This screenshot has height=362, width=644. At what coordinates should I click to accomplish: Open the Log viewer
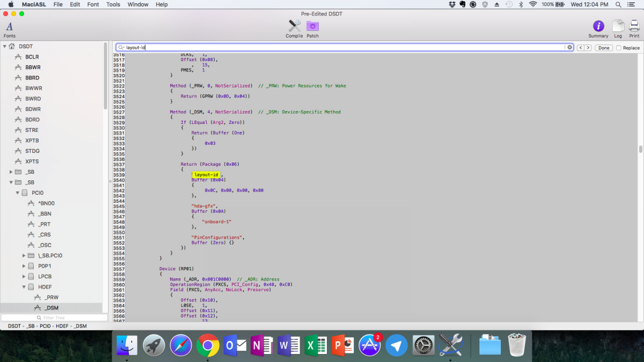pyautogui.click(x=618, y=26)
